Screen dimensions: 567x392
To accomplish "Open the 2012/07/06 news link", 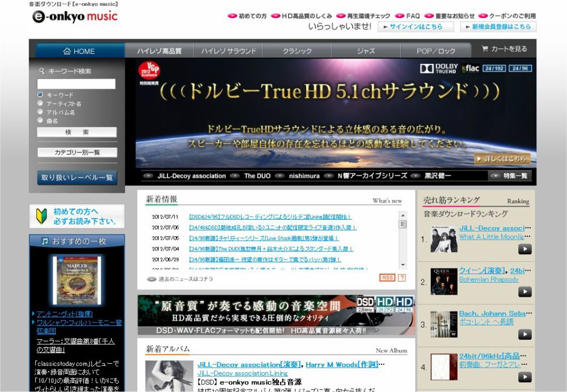I will click(x=273, y=228).
